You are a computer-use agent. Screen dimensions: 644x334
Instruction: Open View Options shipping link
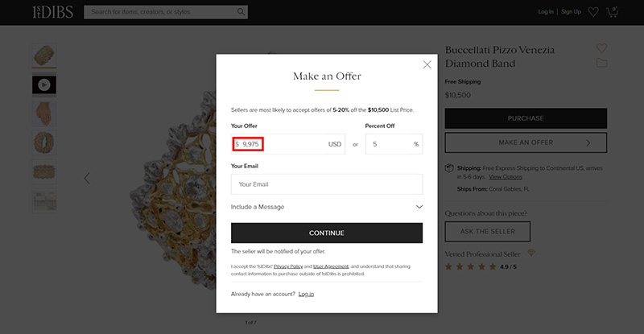tap(506, 177)
